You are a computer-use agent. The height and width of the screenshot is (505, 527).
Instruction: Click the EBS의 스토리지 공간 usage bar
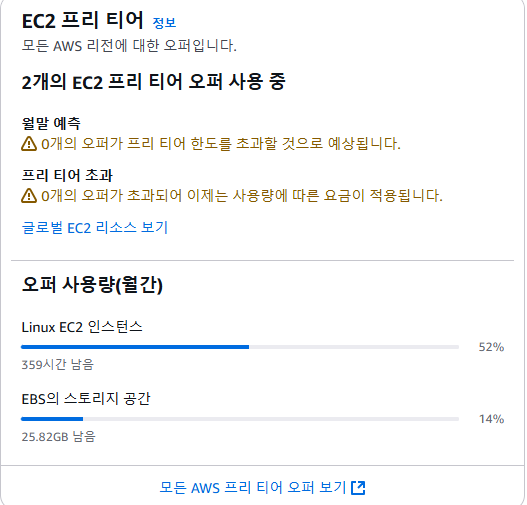(x=240, y=419)
